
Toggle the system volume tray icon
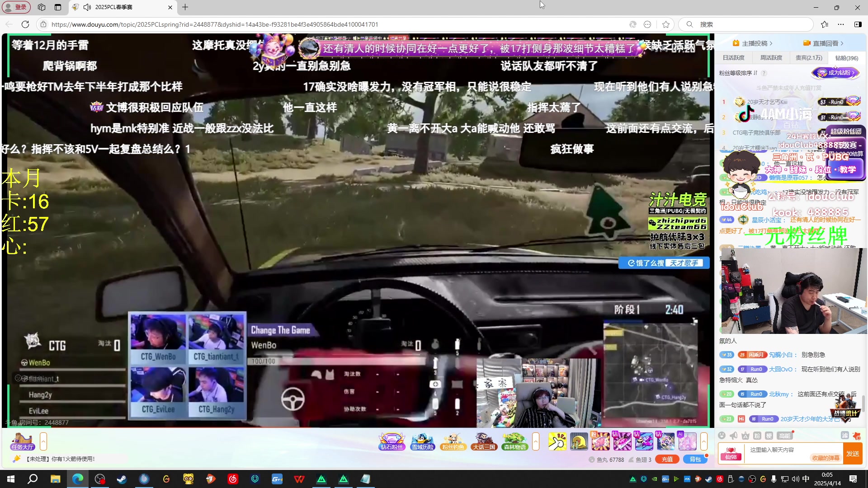pos(795,479)
